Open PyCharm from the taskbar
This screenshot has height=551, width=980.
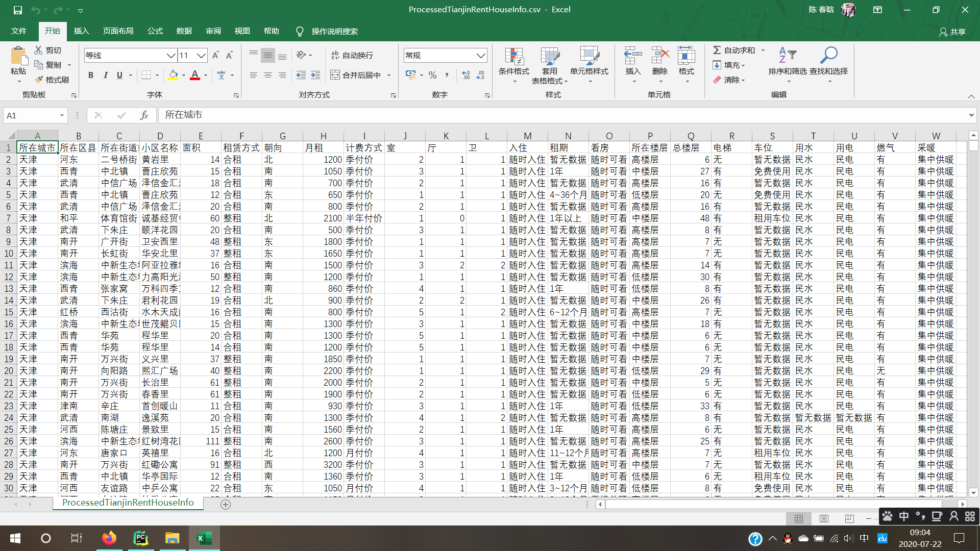tap(140, 538)
